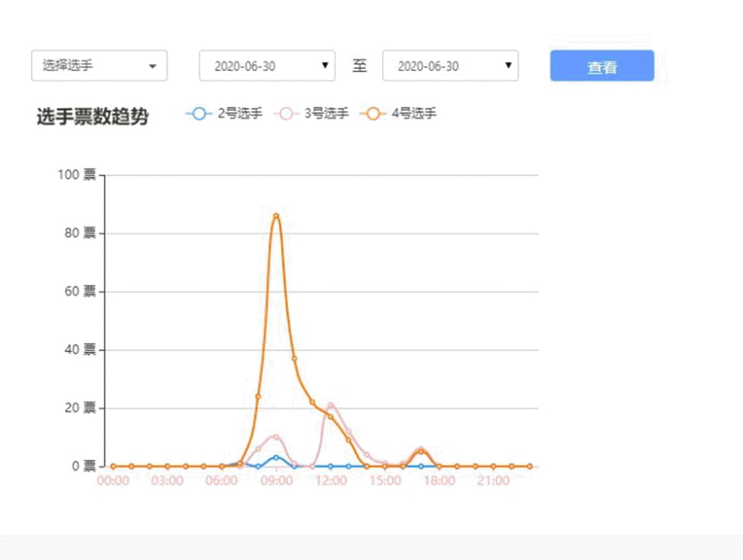Click the 40 票 y-axis label
This screenshot has width=743, height=560.
(x=80, y=350)
